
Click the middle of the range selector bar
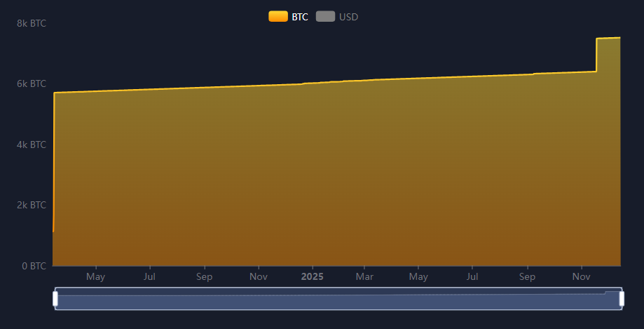338,299
